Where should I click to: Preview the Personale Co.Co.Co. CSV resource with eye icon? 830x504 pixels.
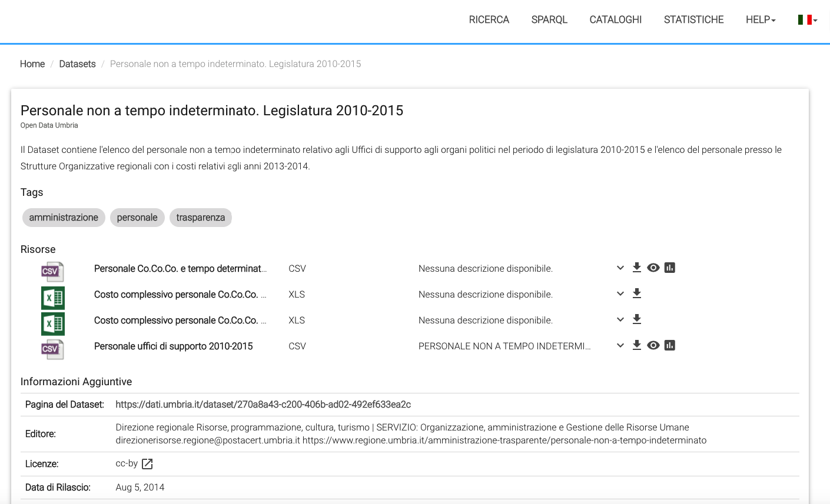pyautogui.click(x=653, y=268)
